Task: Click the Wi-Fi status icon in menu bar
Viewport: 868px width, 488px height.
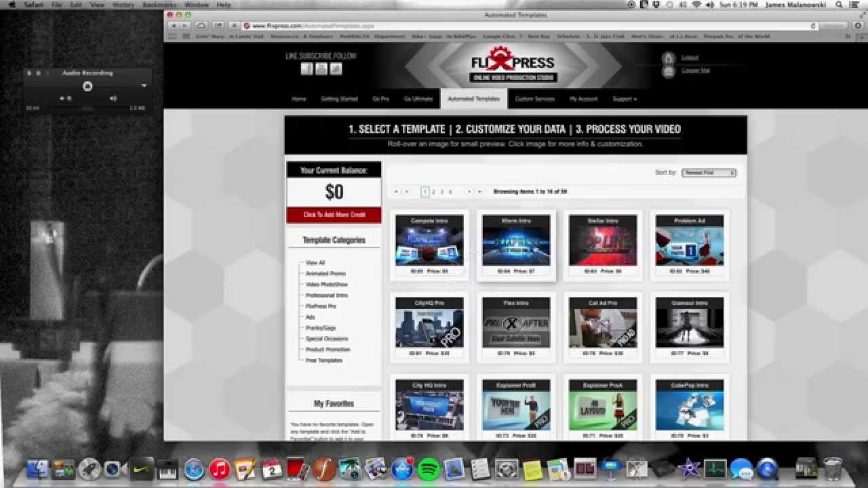Action: [696, 5]
